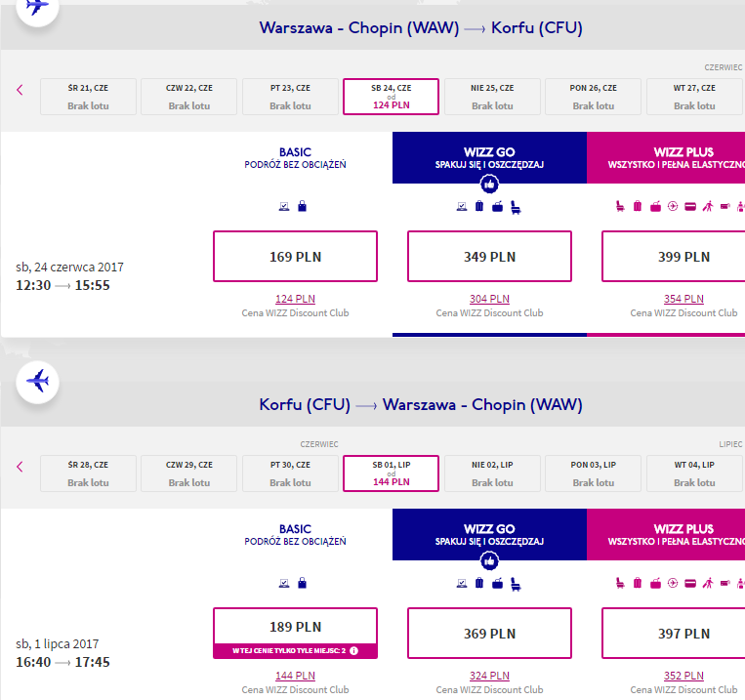The image size is (745, 700).
Task: Click outbound WIZZ PLUS cabin bag icon
Action: 656,206
